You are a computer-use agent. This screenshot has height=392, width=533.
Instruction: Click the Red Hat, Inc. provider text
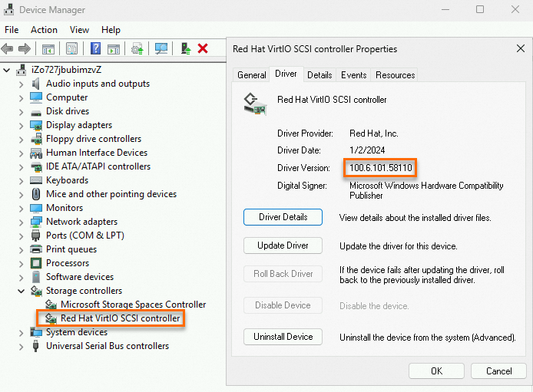point(373,133)
